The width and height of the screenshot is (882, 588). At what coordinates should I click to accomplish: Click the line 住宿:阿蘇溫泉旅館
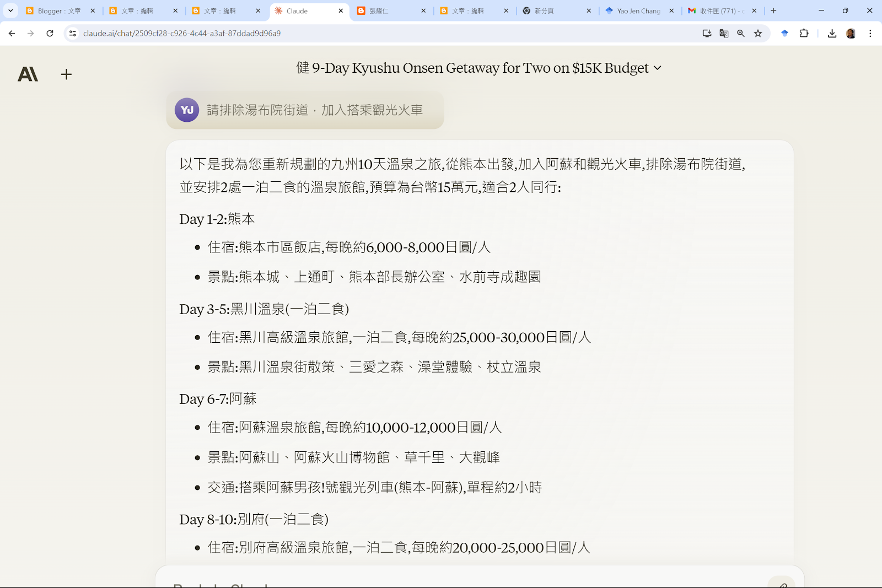tap(354, 428)
